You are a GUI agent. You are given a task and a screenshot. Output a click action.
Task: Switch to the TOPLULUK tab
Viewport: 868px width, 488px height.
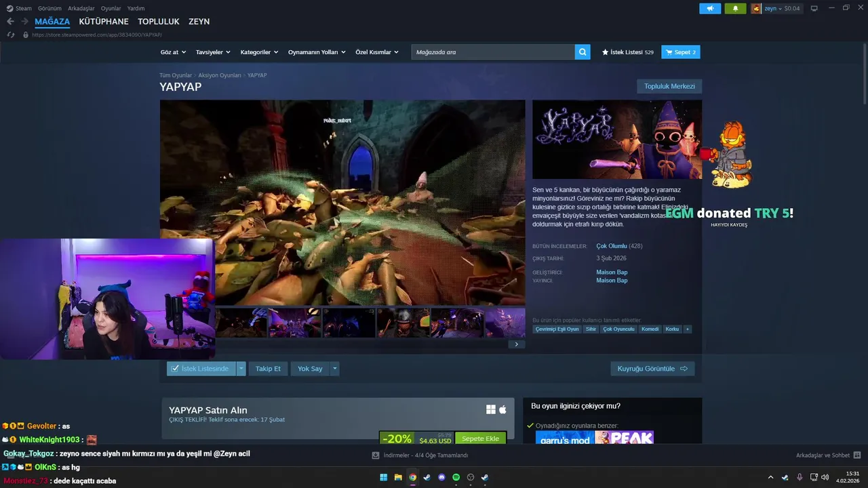tap(159, 22)
